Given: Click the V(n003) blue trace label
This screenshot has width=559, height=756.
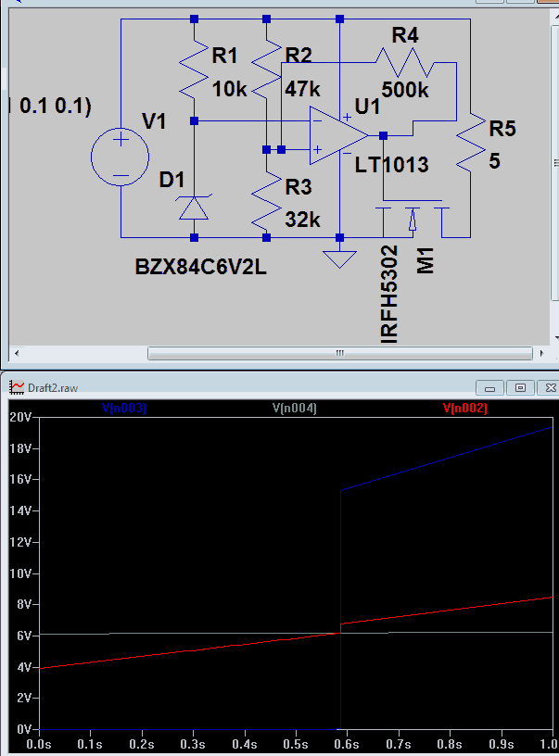Looking at the screenshot, I should 124,408.
